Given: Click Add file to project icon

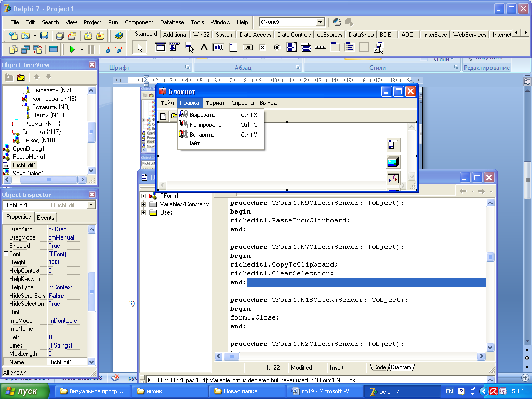Looking at the screenshot, I should tap(88, 35).
